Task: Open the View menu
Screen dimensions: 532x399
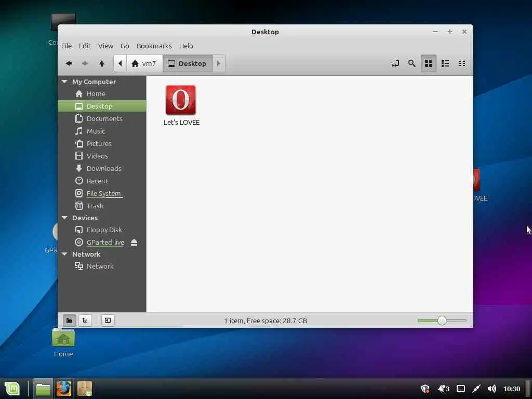Action: tap(105, 46)
